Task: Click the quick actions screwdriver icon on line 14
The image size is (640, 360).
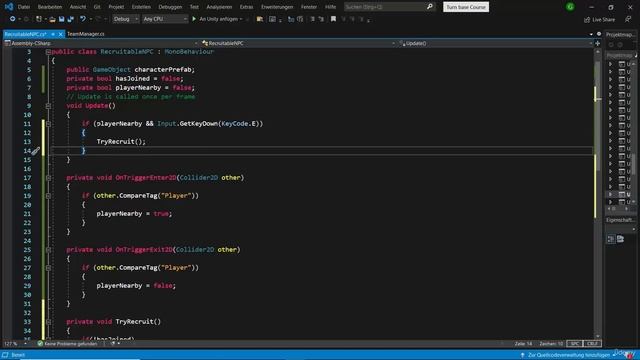Action: (36, 151)
